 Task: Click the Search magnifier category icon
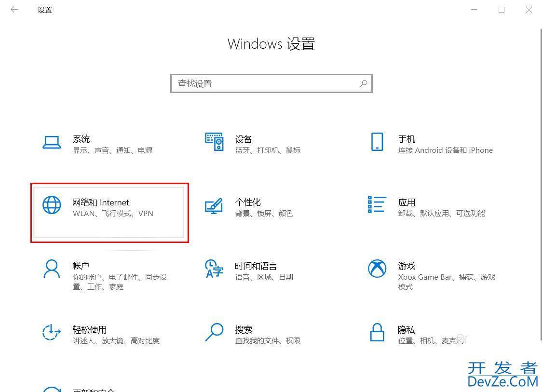(x=215, y=332)
